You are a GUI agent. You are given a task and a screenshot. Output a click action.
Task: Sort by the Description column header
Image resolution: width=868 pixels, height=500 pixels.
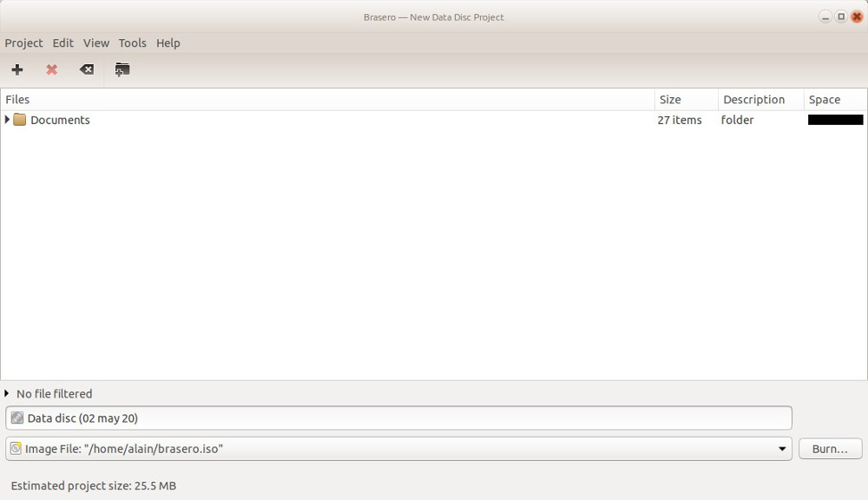click(761, 100)
